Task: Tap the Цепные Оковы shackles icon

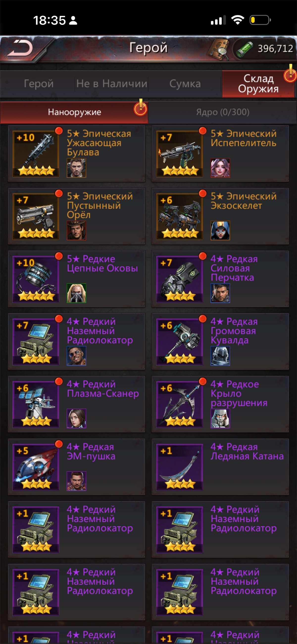Action: (36, 279)
